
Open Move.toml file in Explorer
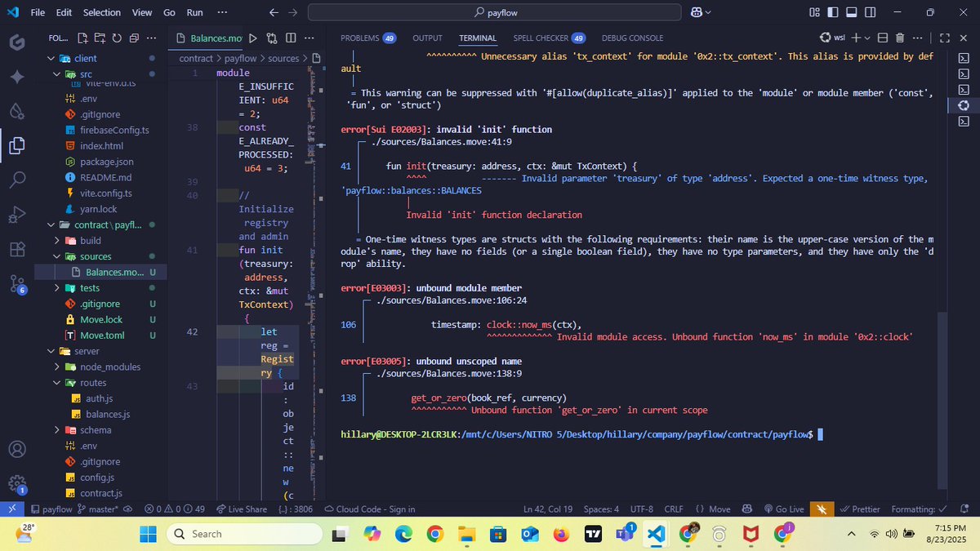point(102,335)
